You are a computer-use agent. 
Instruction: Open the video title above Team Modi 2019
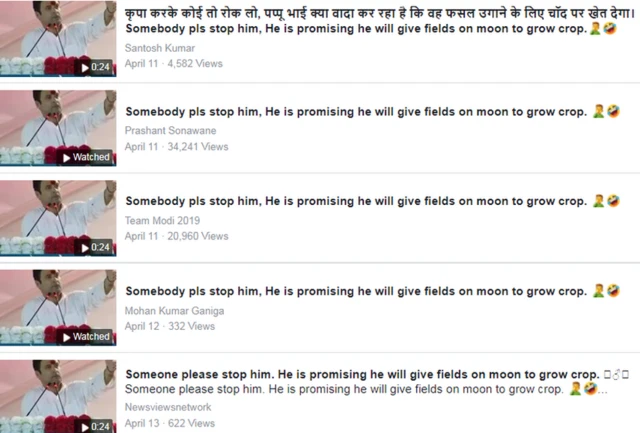click(356, 201)
